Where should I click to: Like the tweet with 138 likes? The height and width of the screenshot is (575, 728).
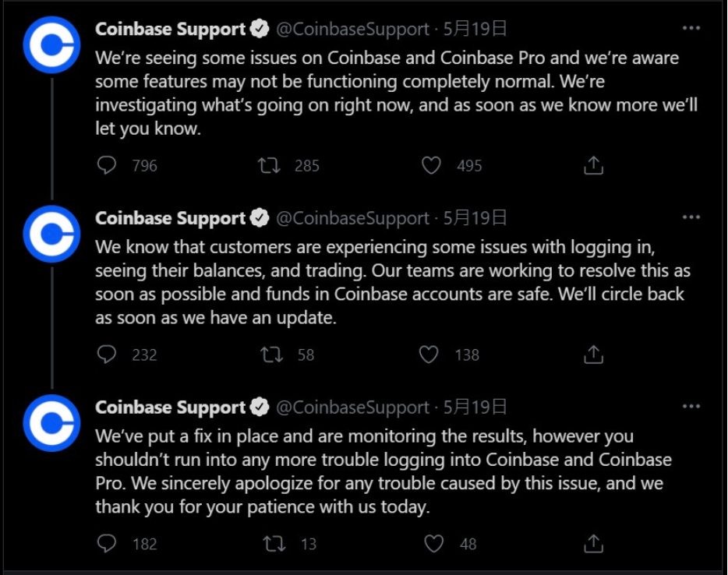pos(429,355)
